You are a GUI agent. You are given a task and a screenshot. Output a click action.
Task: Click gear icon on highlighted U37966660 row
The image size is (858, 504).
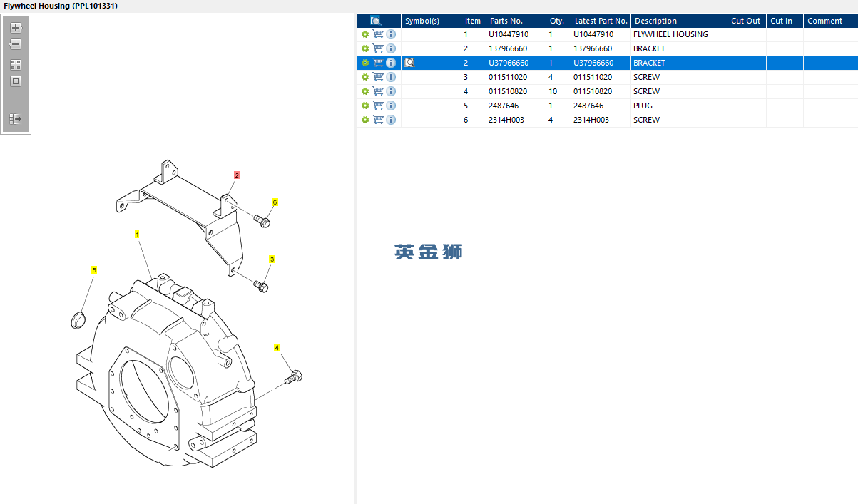pyautogui.click(x=365, y=63)
